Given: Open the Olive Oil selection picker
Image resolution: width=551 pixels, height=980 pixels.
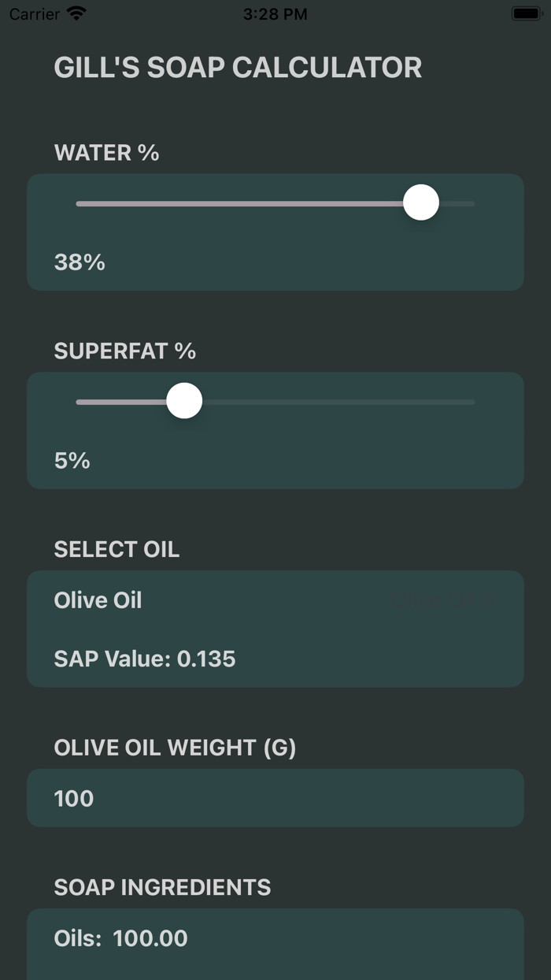Looking at the screenshot, I should (x=98, y=600).
